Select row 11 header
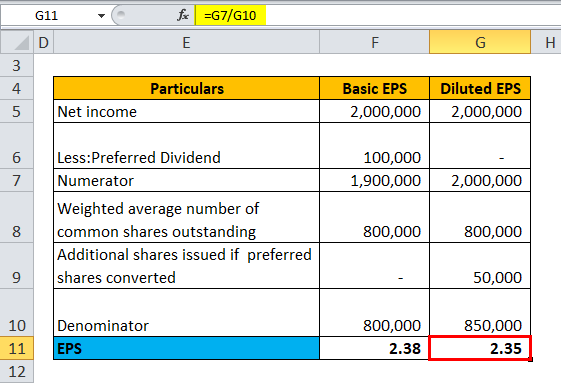The width and height of the screenshot is (561, 383). [x=17, y=348]
